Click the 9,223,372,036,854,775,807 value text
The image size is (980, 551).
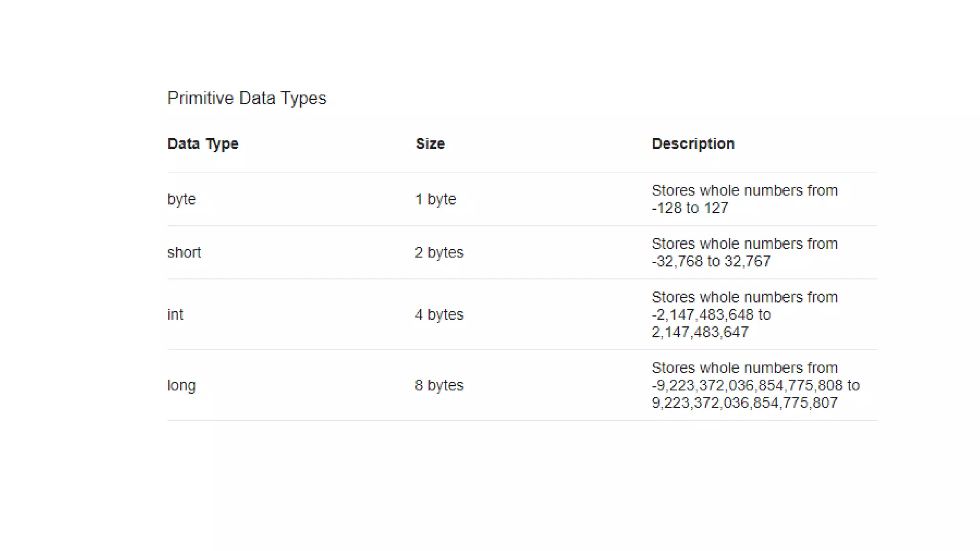click(744, 403)
